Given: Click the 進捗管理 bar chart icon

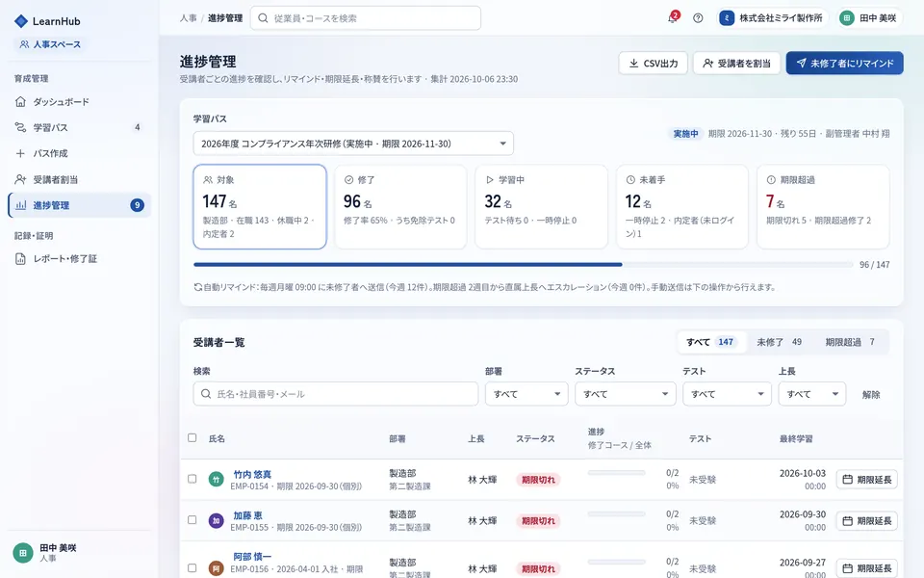Looking at the screenshot, I should tap(21, 205).
